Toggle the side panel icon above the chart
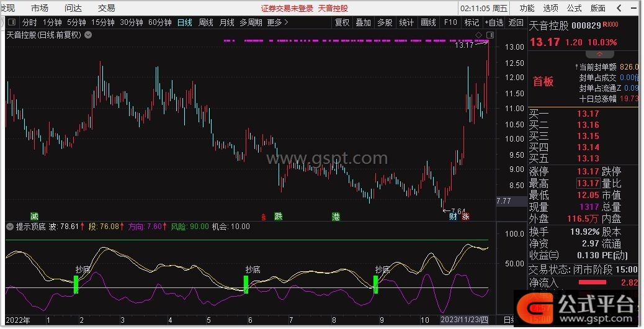644x329 pixels. (490, 35)
